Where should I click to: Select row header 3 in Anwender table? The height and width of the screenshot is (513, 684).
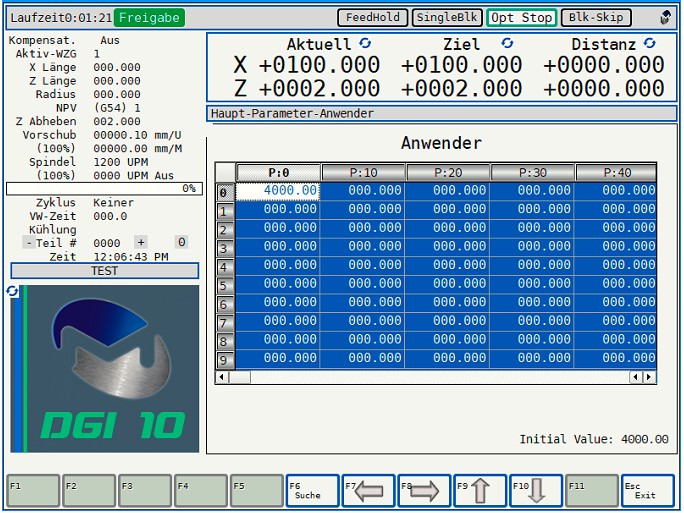[226, 248]
